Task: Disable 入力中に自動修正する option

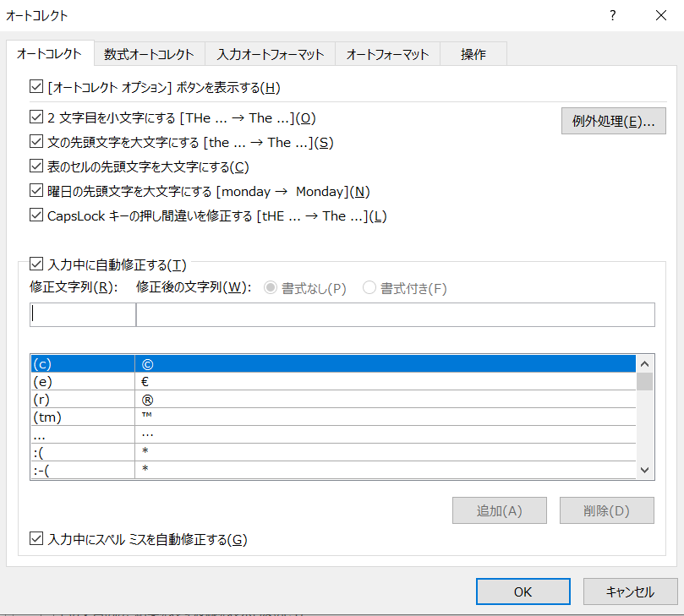Action: coord(36,263)
